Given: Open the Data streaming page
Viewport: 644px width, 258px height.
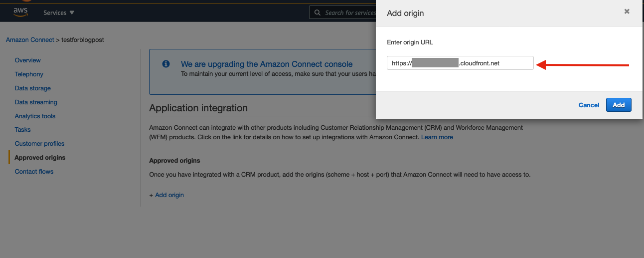Looking at the screenshot, I should click(x=36, y=102).
